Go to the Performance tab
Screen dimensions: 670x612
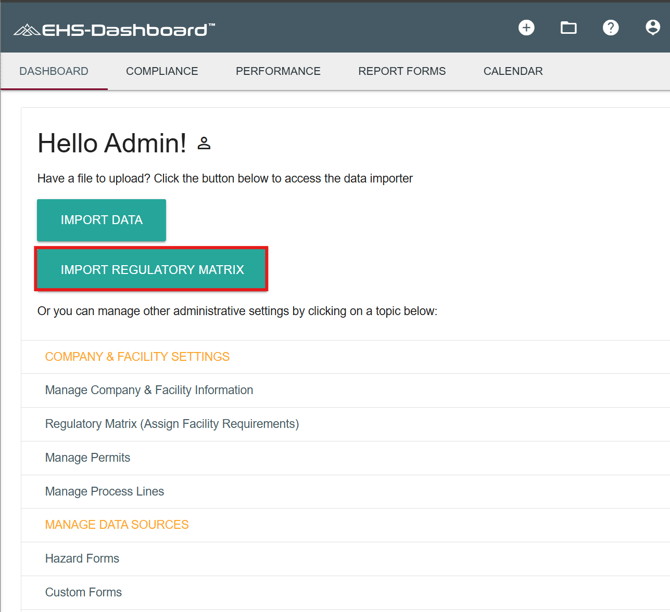tap(278, 71)
